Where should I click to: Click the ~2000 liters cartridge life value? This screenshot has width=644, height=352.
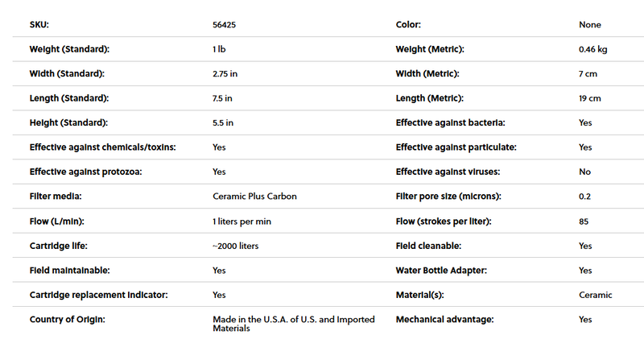[236, 246]
